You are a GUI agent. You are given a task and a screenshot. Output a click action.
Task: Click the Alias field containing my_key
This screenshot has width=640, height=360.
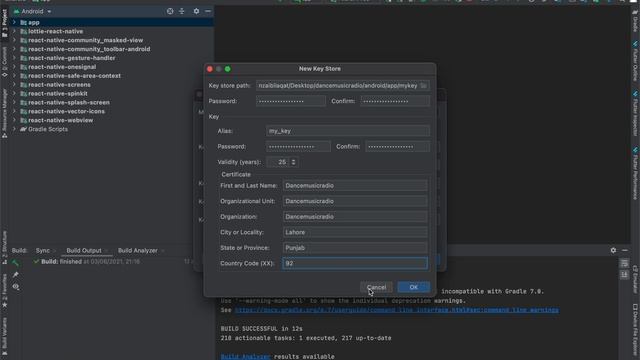pyautogui.click(x=348, y=131)
